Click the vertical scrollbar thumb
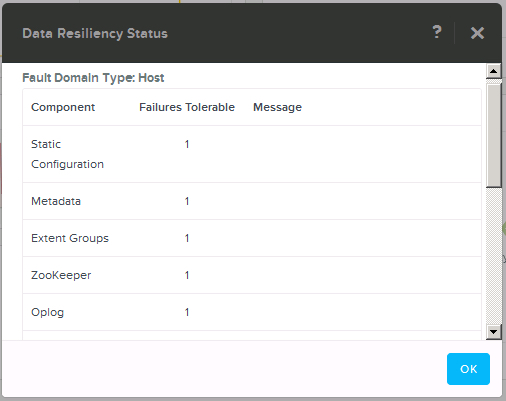The height and width of the screenshot is (401, 506). pos(494,135)
